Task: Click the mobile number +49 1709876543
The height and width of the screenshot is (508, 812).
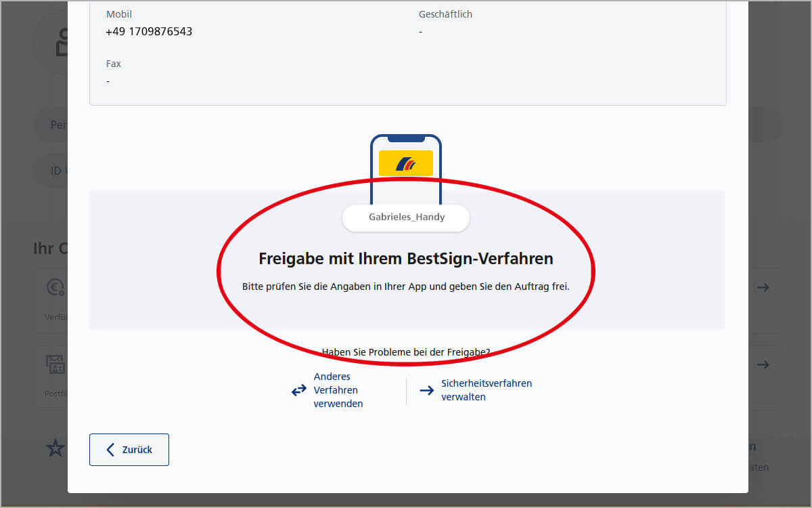Action: (149, 32)
